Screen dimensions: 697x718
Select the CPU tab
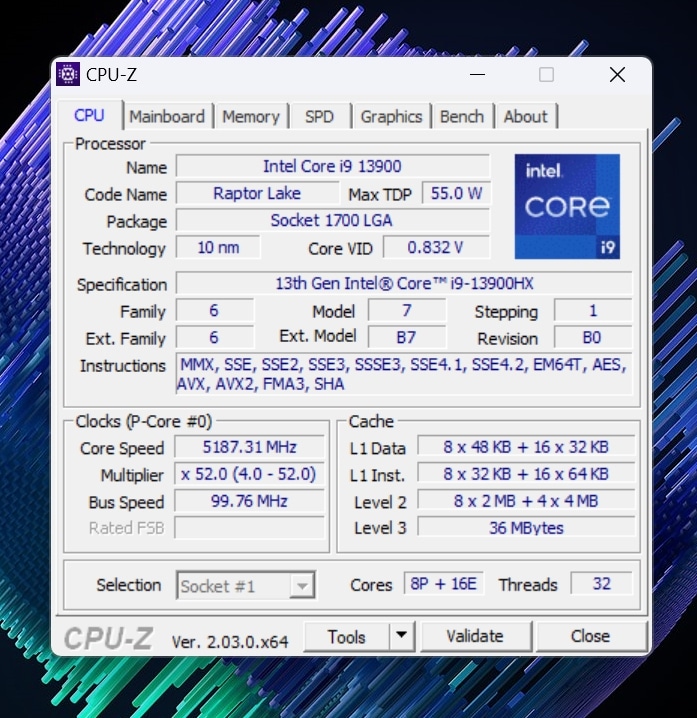point(89,115)
